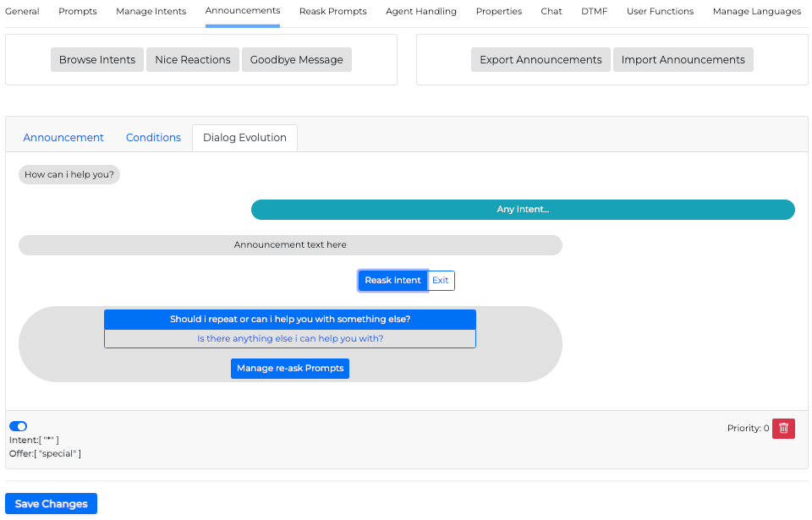The width and height of the screenshot is (812, 520).
Task: Open the Agent Handling tab
Action: (x=420, y=12)
